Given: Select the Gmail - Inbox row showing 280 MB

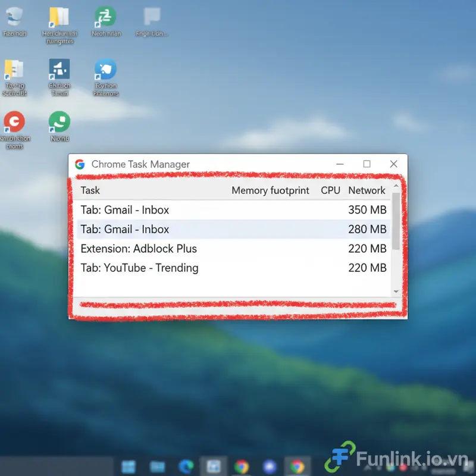Looking at the screenshot, I should click(232, 229).
